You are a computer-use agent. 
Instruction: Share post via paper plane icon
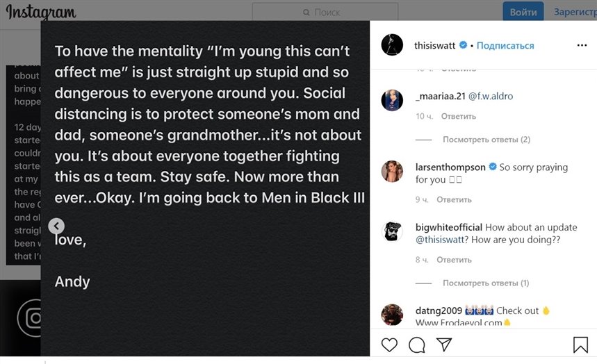point(443,345)
